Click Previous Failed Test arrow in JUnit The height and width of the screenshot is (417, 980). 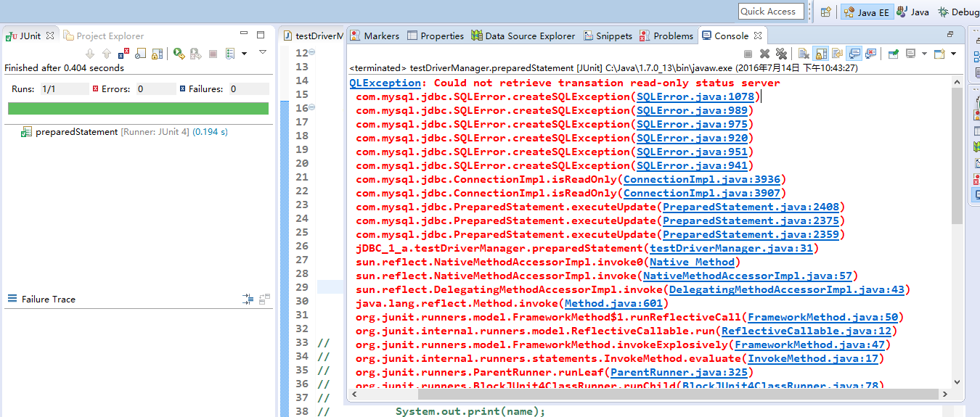[107, 54]
